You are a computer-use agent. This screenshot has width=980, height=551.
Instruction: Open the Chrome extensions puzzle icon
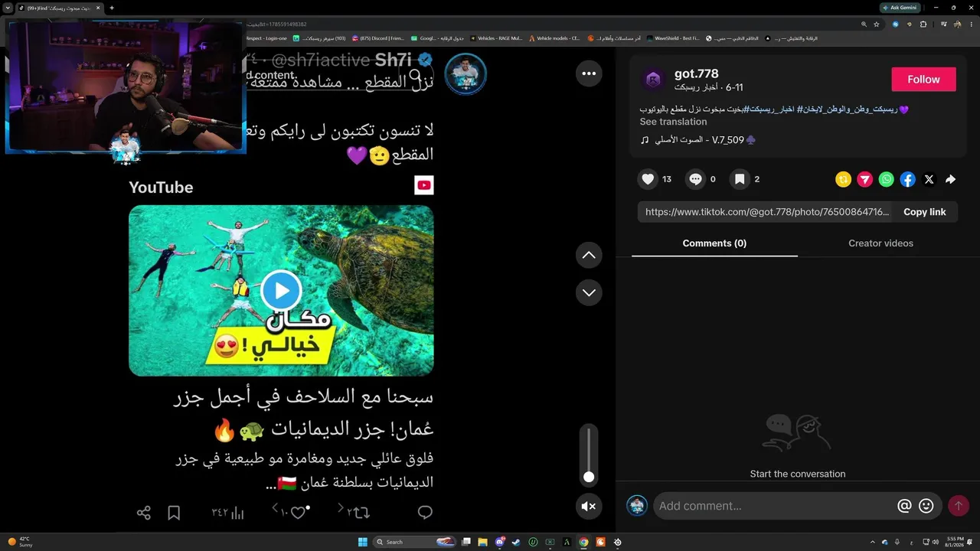pyautogui.click(x=923, y=24)
